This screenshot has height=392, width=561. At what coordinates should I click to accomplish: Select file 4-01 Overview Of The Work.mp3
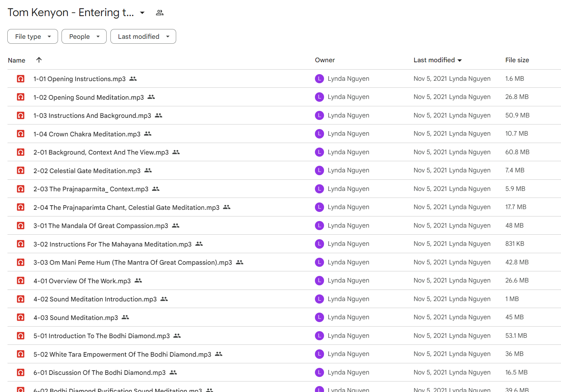(x=284, y=280)
